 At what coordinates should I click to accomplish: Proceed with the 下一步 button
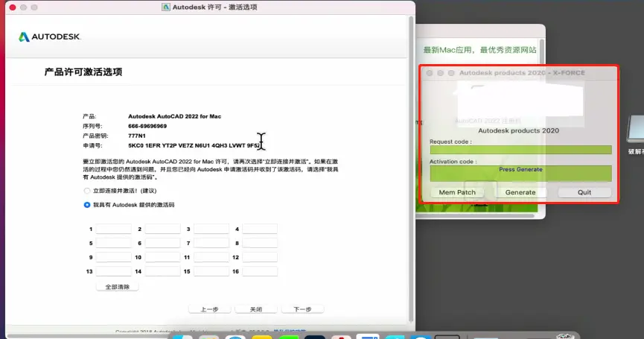point(303,309)
